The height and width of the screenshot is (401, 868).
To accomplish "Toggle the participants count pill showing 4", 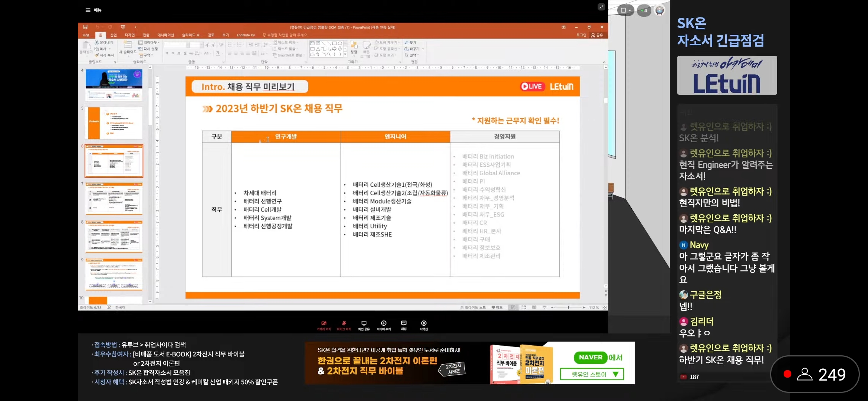I will [644, 10].
